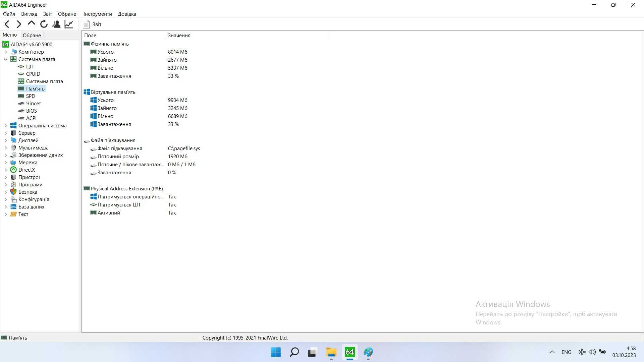
Task: Open the Інструменти menu
Action: (98, 14)
